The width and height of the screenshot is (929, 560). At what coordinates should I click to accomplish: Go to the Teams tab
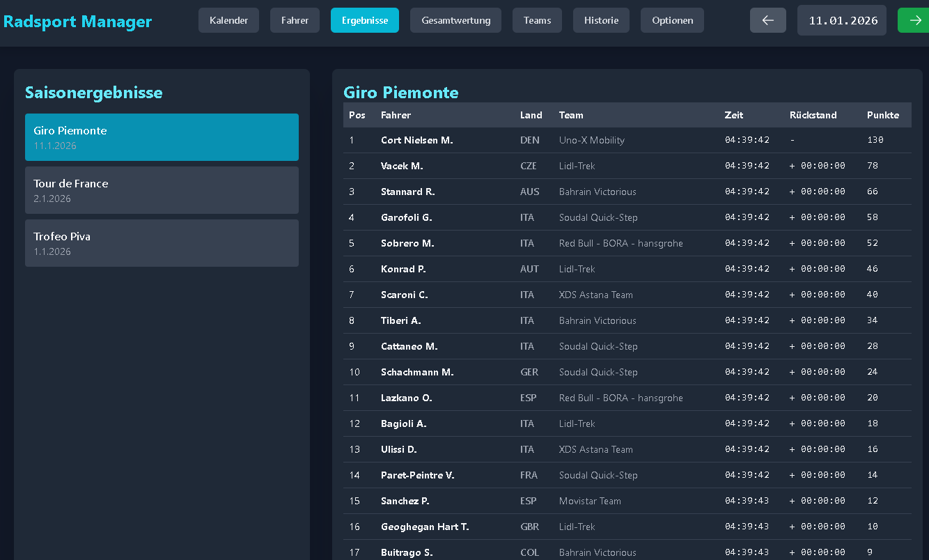pos(537,20)
